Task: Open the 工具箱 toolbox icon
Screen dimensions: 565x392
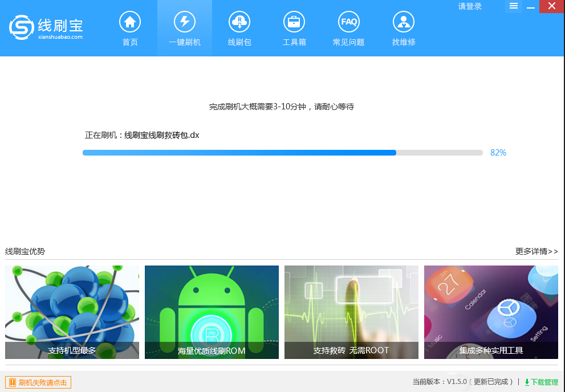Action: pos(294,26)
